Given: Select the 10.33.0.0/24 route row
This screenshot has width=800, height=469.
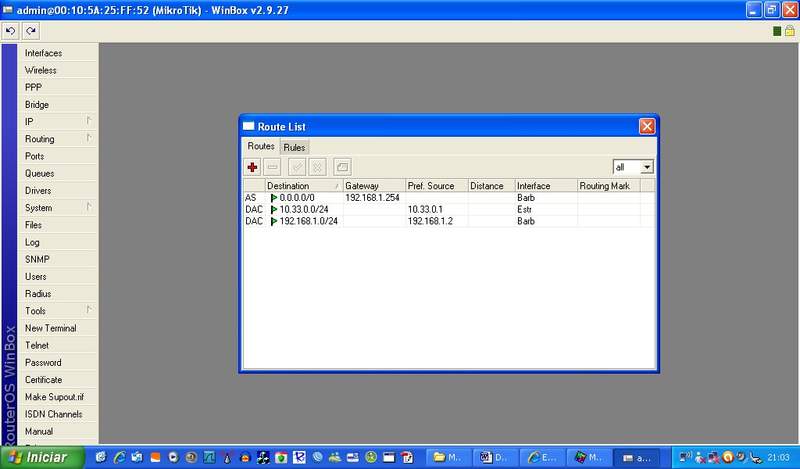Looking at the screenshot, I should tap(449, 209).
